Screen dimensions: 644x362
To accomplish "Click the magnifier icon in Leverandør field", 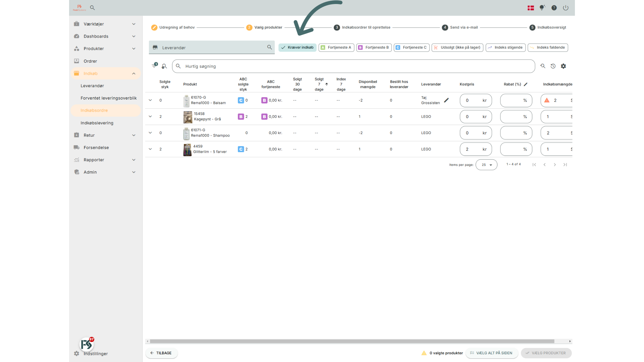I will click(269, 47).
